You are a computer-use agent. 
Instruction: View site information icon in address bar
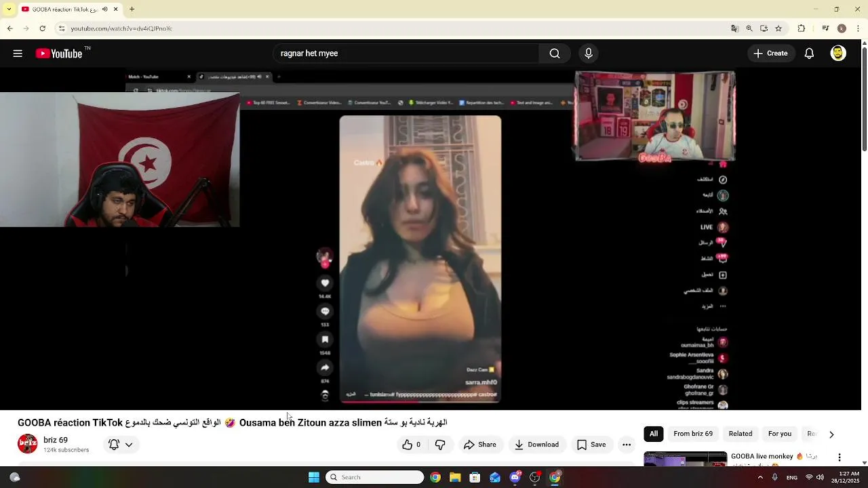click(x=62, y=28)
